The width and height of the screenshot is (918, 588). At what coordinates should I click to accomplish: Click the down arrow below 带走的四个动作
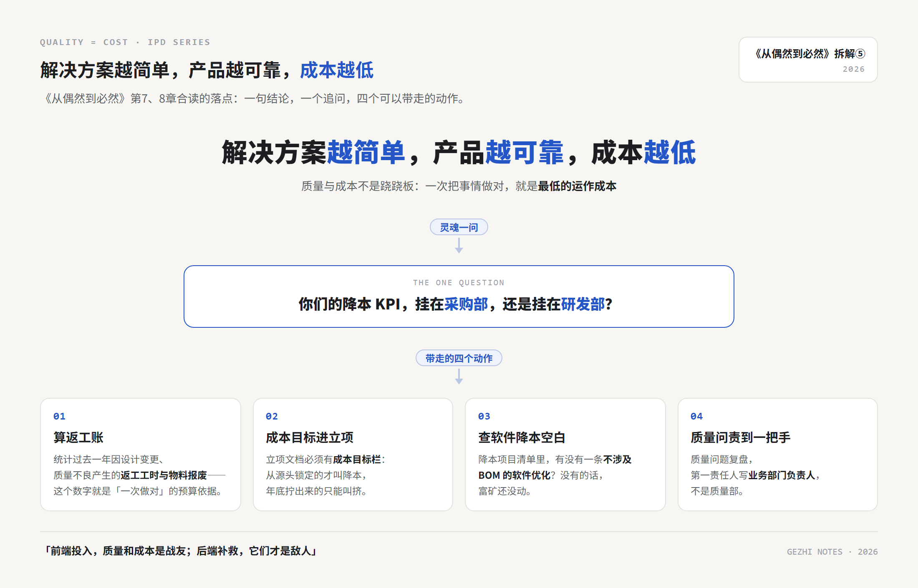point(459,376)
